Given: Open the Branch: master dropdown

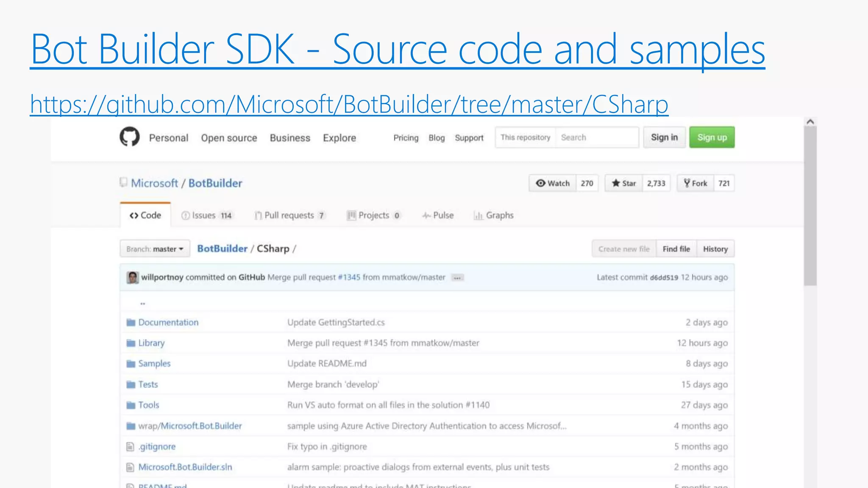Looking at the screenshot, I should coord(155,249).
